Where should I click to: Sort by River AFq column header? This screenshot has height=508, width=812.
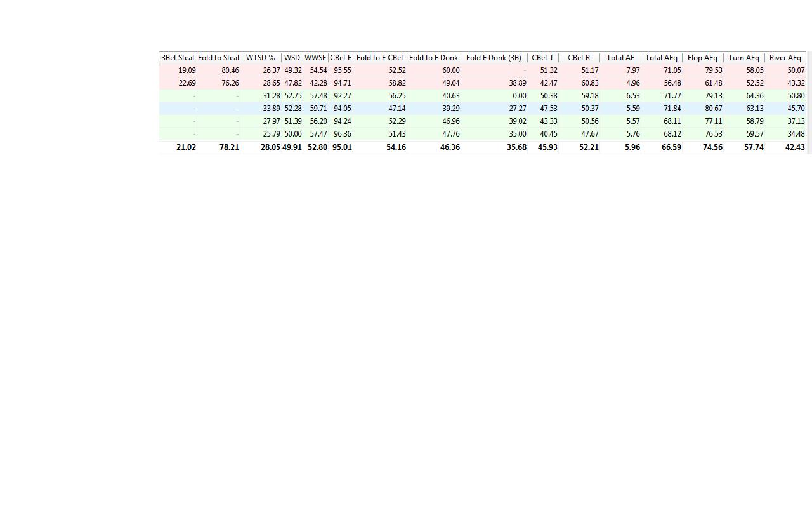pos(785,58)
